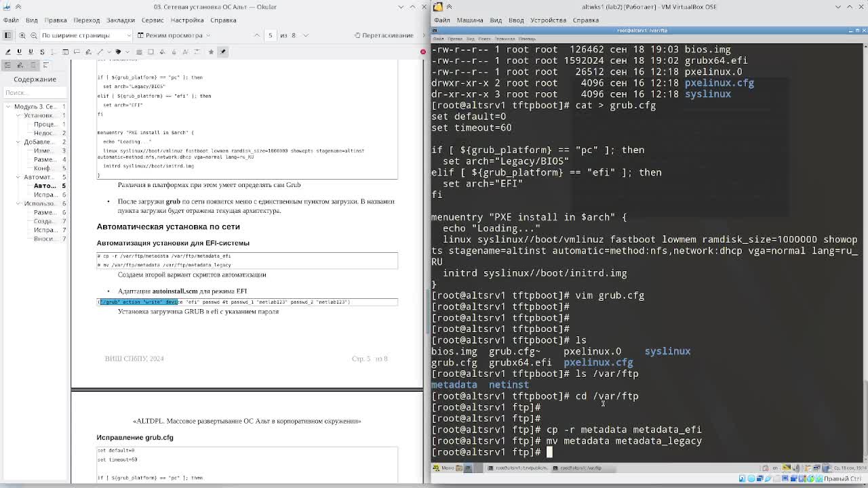Click the 'Автоматическая установка по сети' heading

click(x=168, y=226)
